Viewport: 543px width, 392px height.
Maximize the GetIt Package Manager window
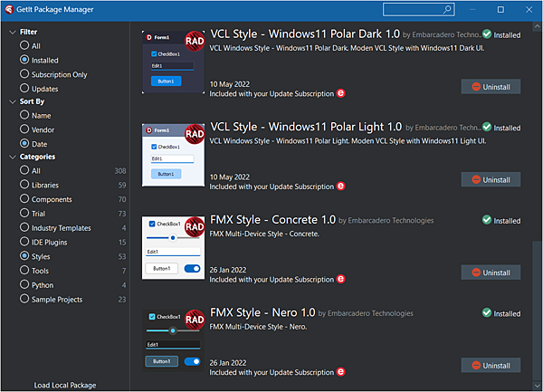point(500,10)
